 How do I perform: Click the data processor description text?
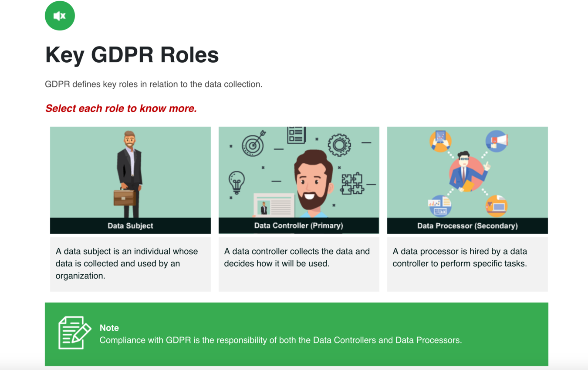pos(460,257)
